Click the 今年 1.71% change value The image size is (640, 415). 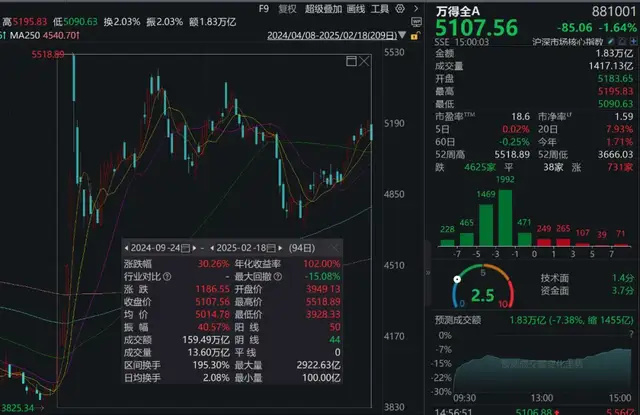tap(619, 142)
